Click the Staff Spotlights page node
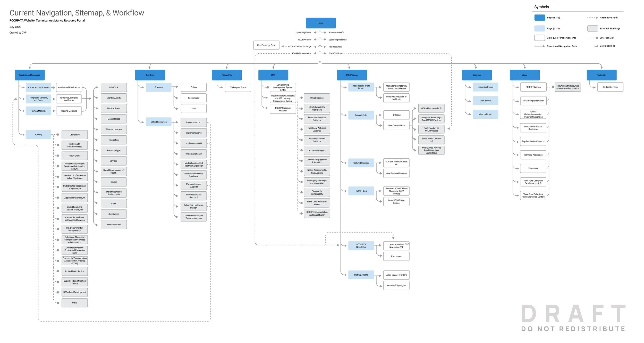644x343 pixels. click(x=361, y=275)
